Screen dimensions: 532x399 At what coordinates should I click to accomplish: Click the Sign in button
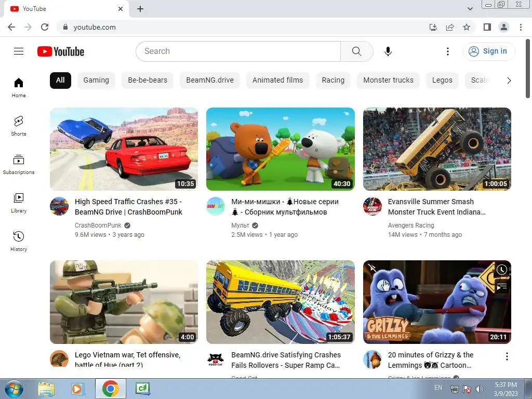point(488,51)
